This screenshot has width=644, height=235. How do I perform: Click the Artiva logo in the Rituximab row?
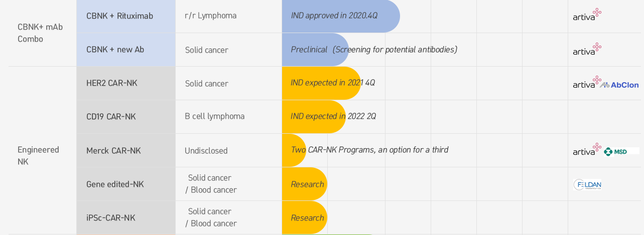coord(587,15)
